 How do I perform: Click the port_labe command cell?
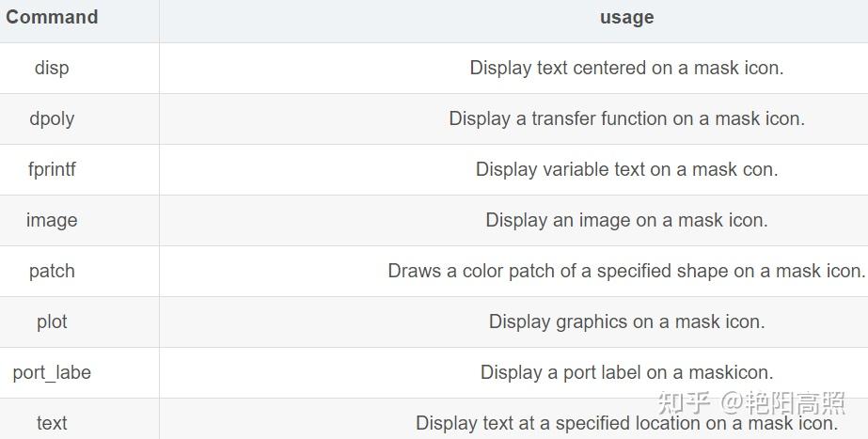coord(52,372)
